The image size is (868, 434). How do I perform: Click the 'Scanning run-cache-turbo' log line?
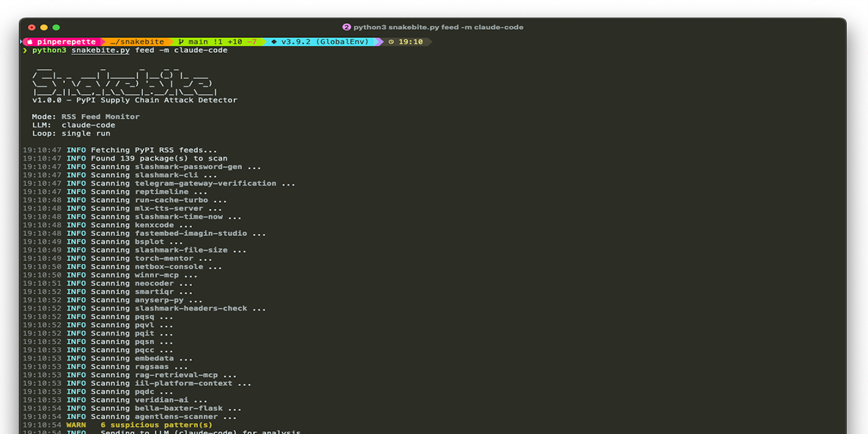[125, 200]
